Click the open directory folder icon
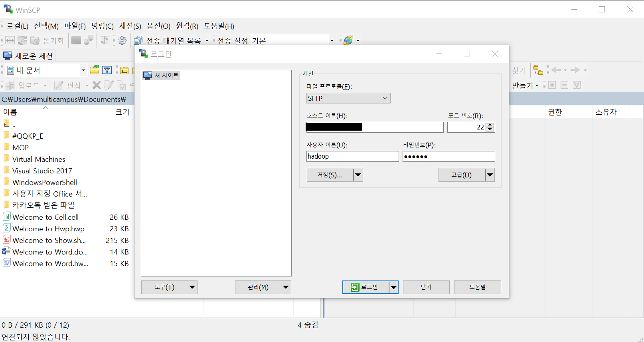The image size is (644, 342). (x=95, y=70)
